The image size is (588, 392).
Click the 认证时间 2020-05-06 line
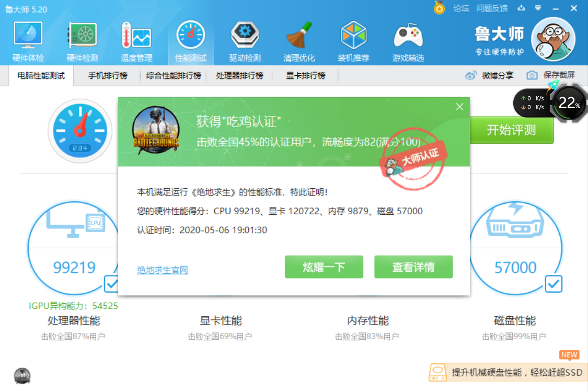coord(202,230)
